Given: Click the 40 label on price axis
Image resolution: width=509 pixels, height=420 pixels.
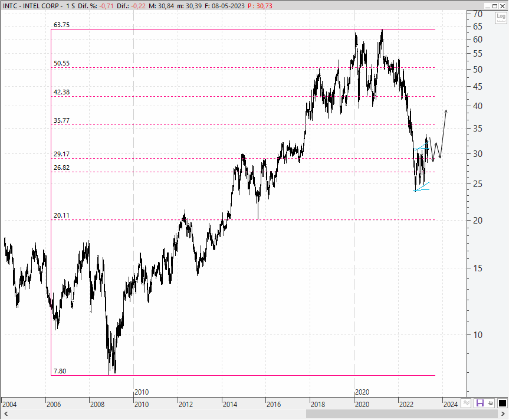Looking at the screenshot, I should pyautogui.click(x=478, y=106).
